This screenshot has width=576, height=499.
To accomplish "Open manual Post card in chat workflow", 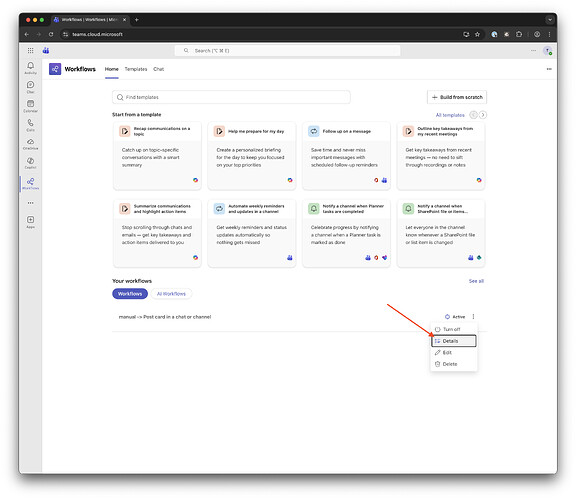I will pyautogui.click(x=165, y=317).
